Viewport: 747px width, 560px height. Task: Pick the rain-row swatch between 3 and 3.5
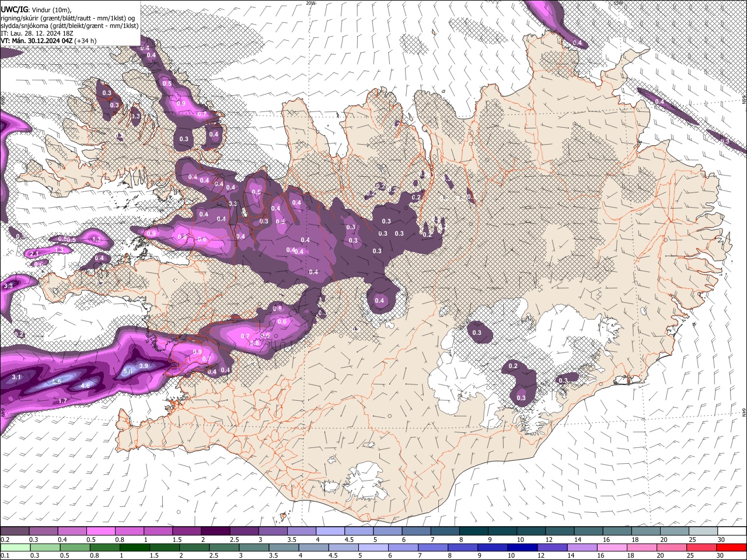pyautogui.click(x=254, y=547)
